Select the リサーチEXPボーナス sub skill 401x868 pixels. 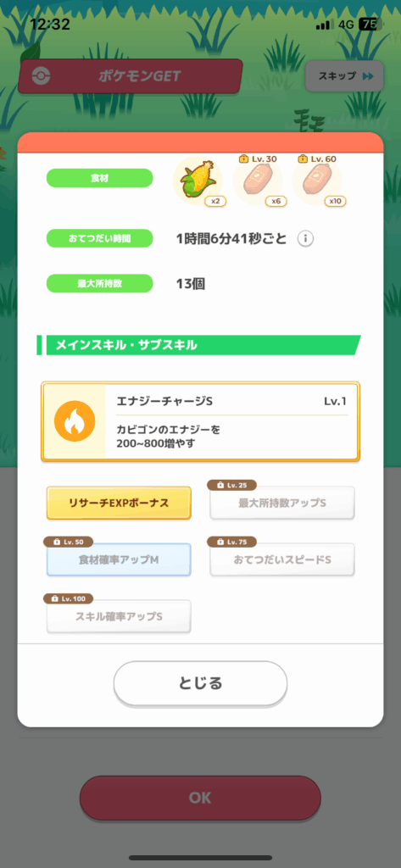tap(119, 503)
